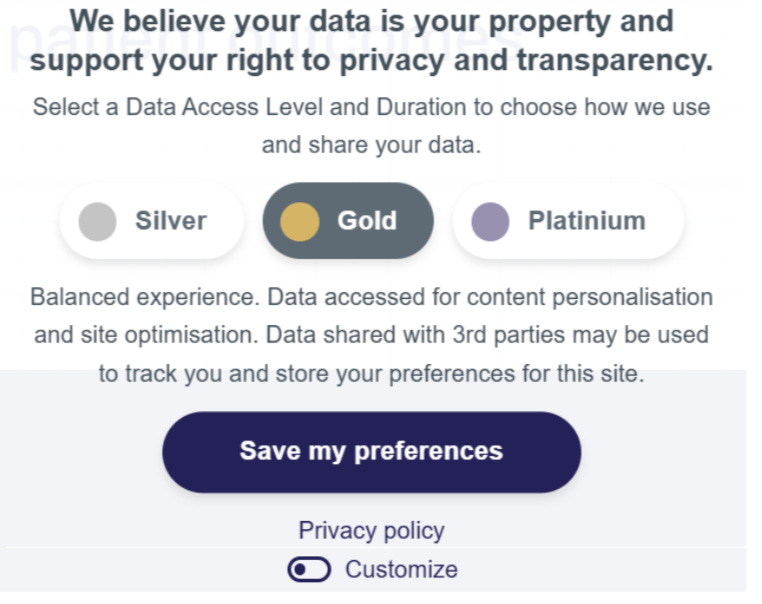The image size is (762, 604).
Task: Click the "right to privacy and transparency" heading line
Action: pyautogui.click(x=371, y=60)
